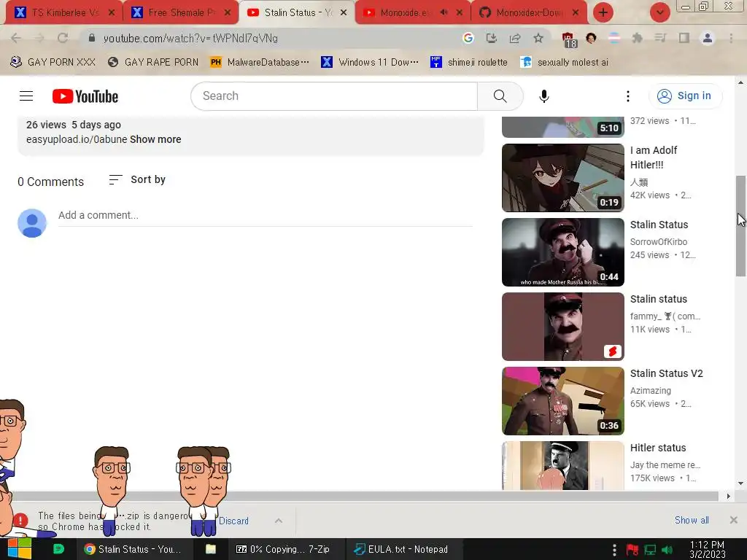This screenshot has width=747, height=560.
Task: Close the downloads bar
Action: [734, 520]
